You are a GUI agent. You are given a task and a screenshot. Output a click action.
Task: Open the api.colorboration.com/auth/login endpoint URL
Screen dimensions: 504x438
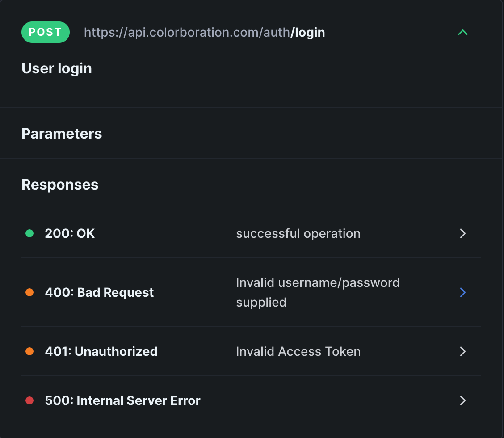pos(205,33)
